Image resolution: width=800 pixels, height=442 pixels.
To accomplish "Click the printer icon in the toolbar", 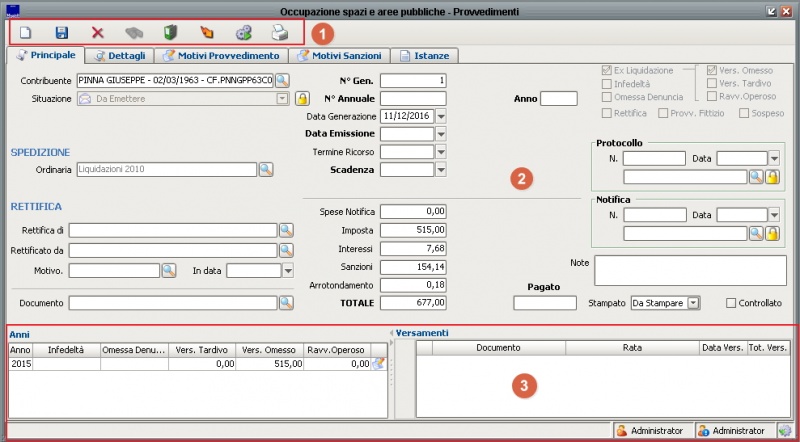I will coord(279,33).
